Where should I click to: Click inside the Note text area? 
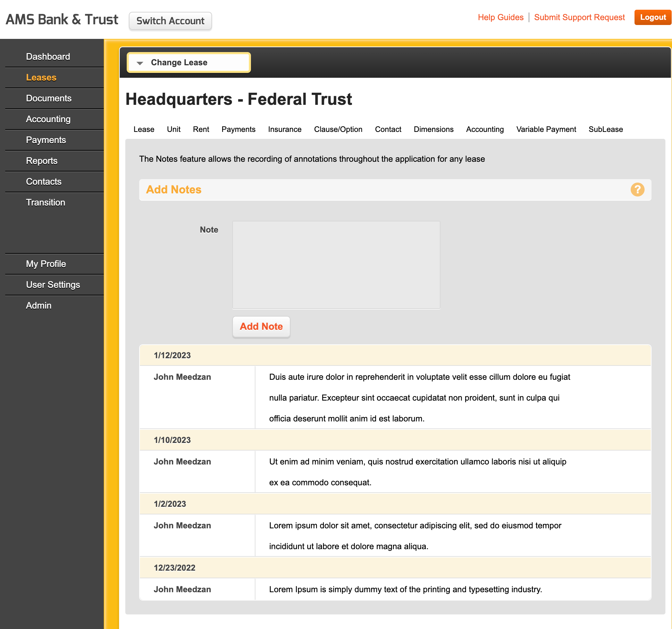tap(336, 265)
